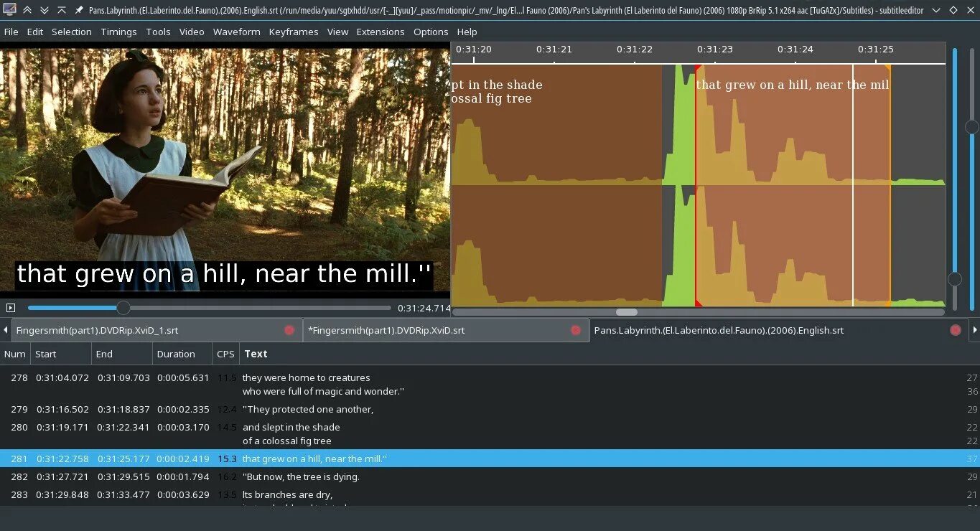This screenshot has height=531, width=980.
Task: Click the waveform horizontal scrollbar thumb
Action: point(627,312)
